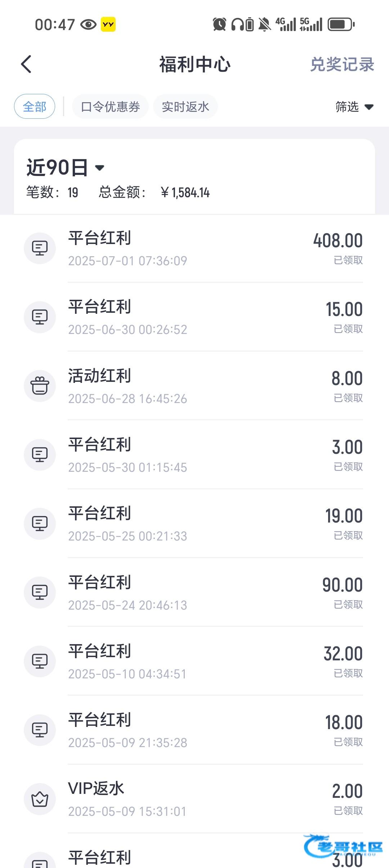
Task: Tap the monitor icon beside the 408.00 entry
Action: [40, 248]
